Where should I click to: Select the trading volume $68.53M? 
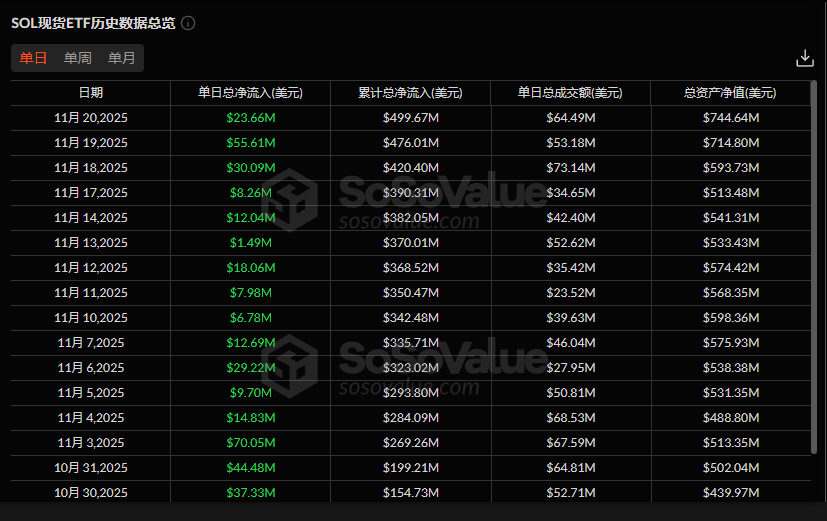(x=571, y=418)
